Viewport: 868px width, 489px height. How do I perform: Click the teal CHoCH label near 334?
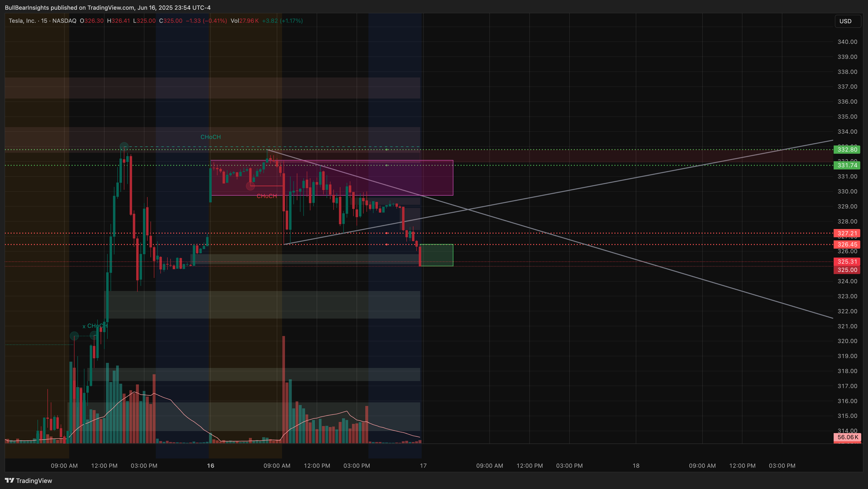click(211, 137)
